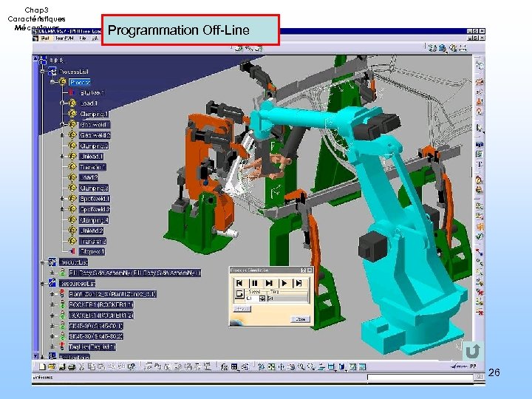Select Clamping.1 in the process tree

point(94,114)
